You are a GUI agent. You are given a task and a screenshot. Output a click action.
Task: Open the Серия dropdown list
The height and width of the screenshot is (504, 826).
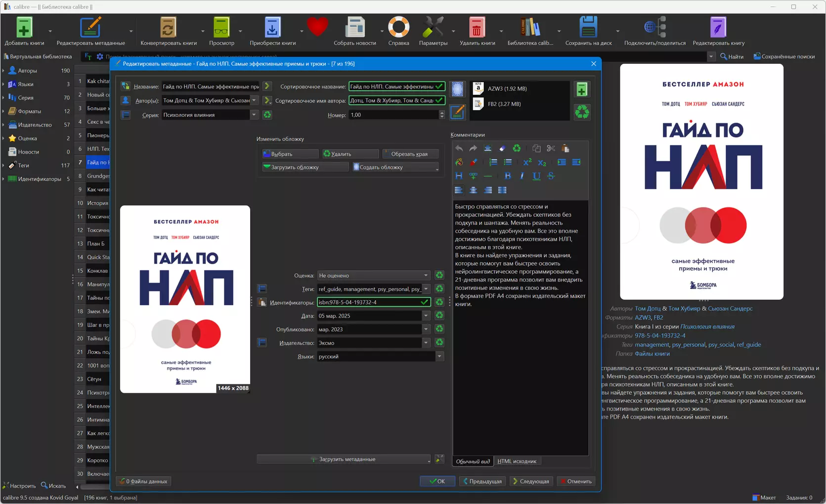coord(254,115)
